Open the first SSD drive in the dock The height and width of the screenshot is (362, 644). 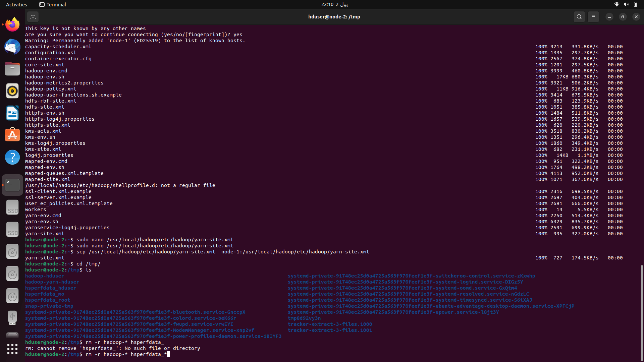point(12,207)
